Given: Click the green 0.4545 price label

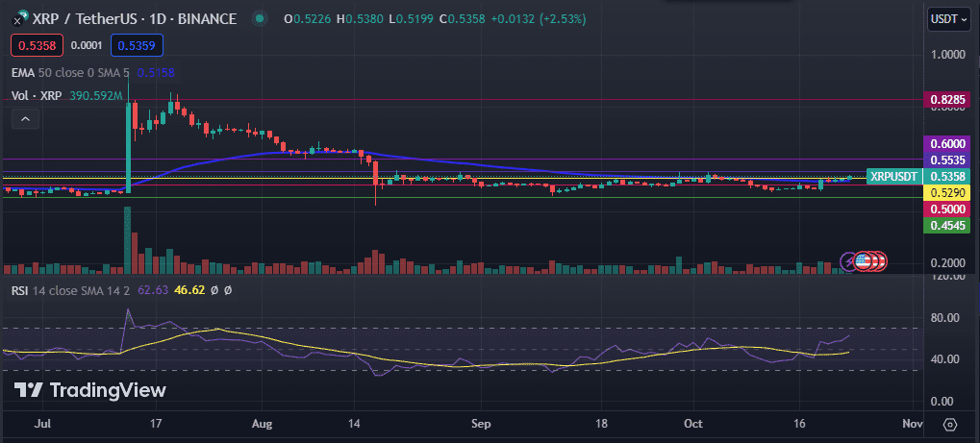Looking at the screenshot, I should (x=948, y=226).
